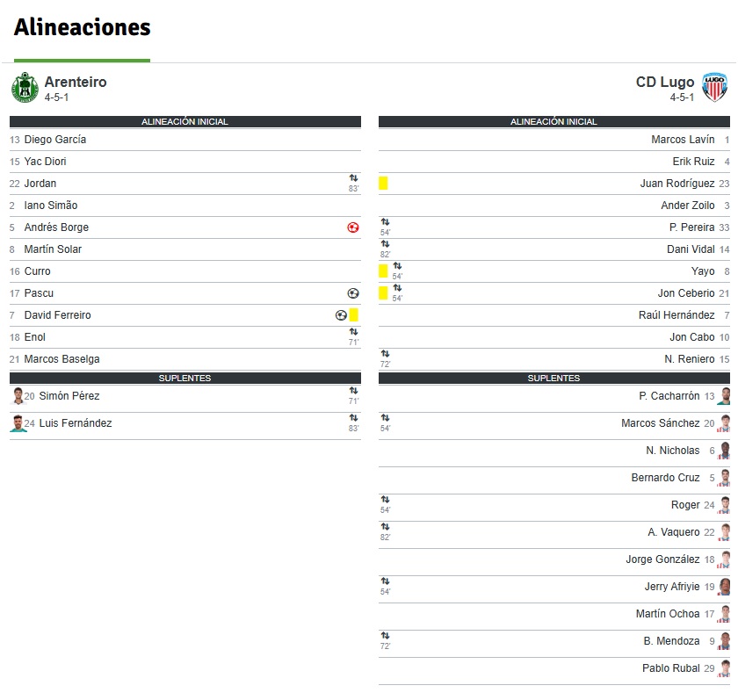The width and height of the screenshot is (738, 700).
Task: Open Arenteiro team name link
Action: tap(76, 82)
